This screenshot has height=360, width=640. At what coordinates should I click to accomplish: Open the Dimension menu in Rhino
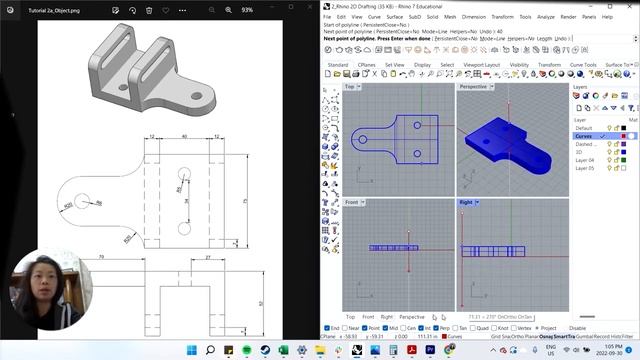(474, 17)
